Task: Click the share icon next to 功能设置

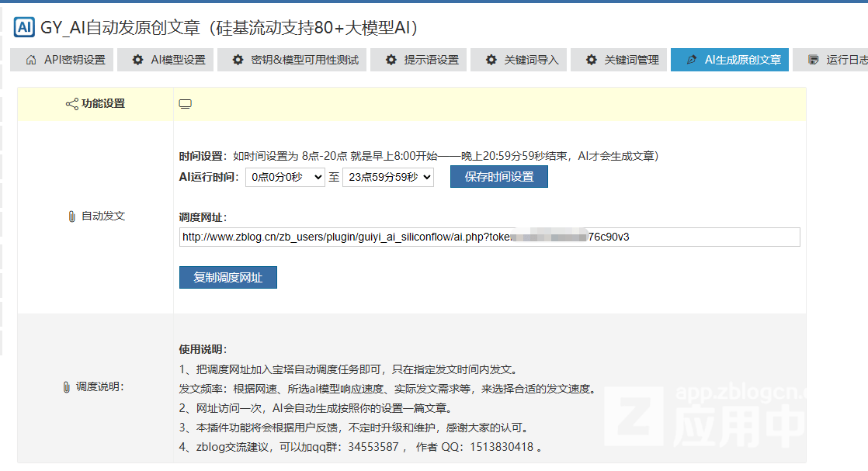Action: tap(71, 104)
